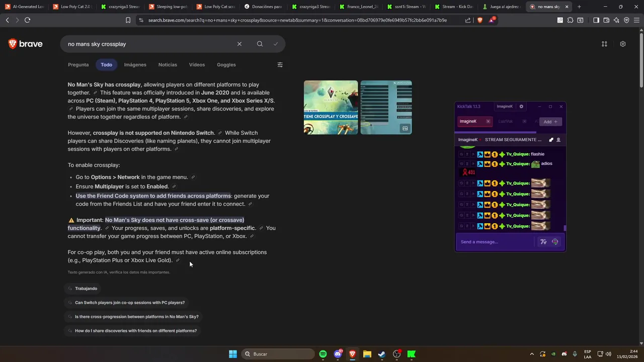Show hidden system tray icons

tap(532, 354)
